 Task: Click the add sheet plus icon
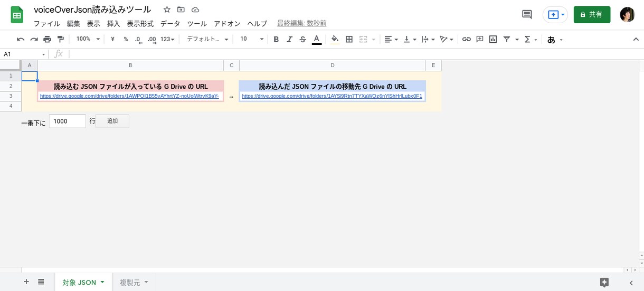[x=26, y=282]
